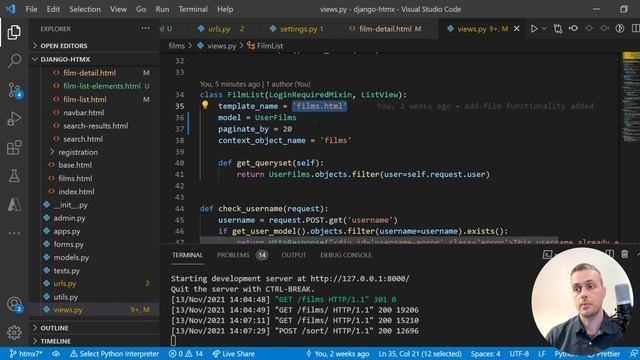This screenshot has height=360, width=640.
Task: Click the films folder in breadcrumb
Action: coord(176,46)
